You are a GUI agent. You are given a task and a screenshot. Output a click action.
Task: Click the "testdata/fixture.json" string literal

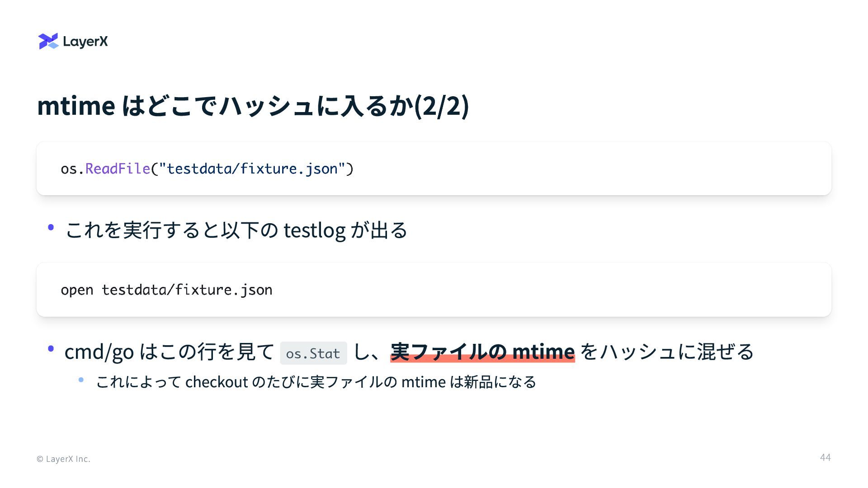point(252,169)
